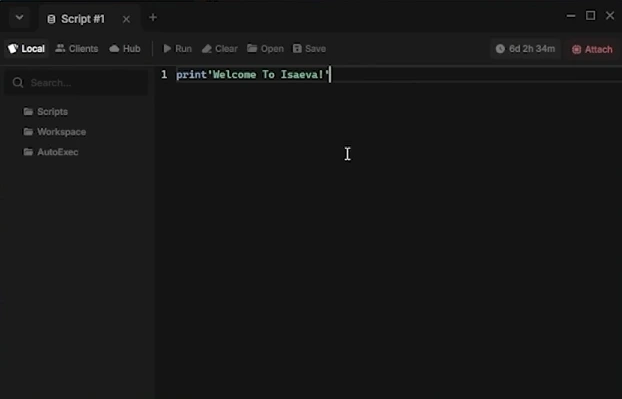Click the 6d 2h 34m timer badge
Viewport: 622px width, 399px height.
point(525,49)
